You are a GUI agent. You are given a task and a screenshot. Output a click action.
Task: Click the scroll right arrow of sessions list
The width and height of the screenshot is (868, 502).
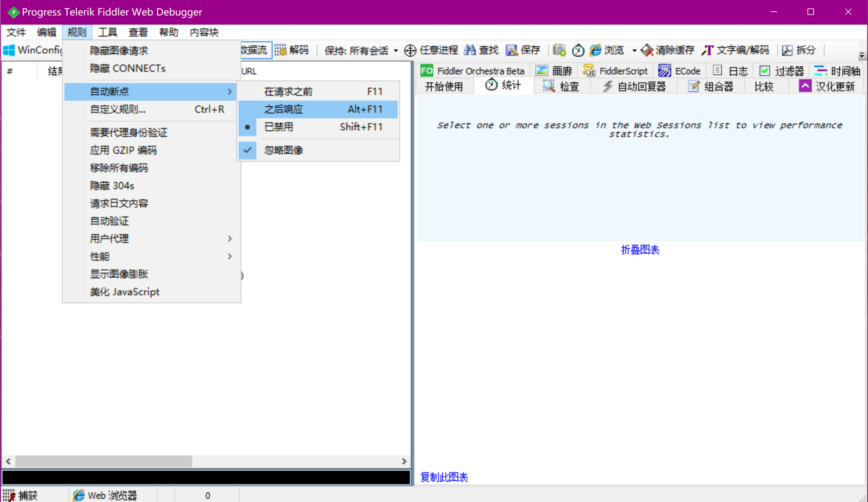(404, 461)
